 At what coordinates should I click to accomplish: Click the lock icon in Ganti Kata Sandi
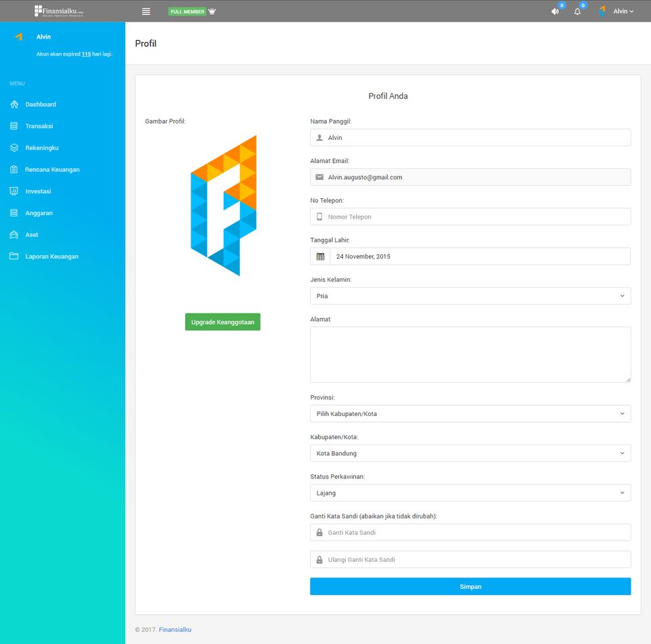pos(319,532)
